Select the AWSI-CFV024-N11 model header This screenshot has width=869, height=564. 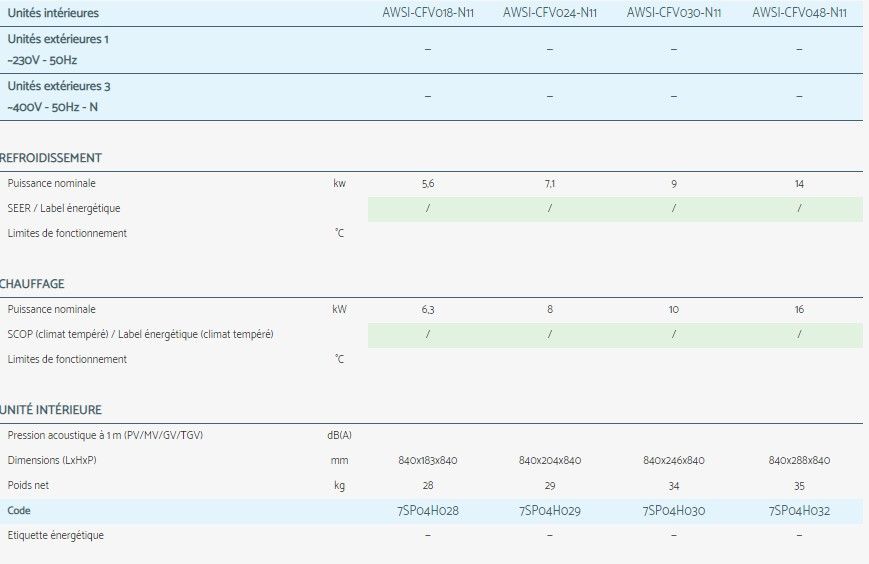550,13
